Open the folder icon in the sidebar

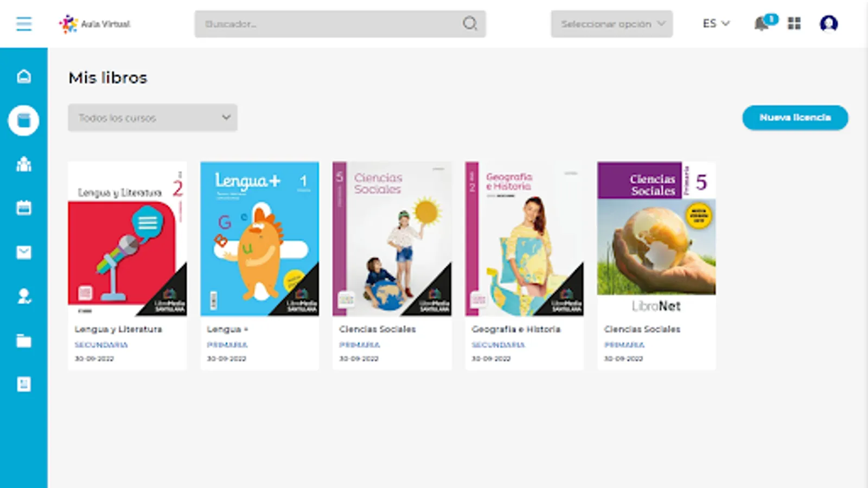pos(24,341)
